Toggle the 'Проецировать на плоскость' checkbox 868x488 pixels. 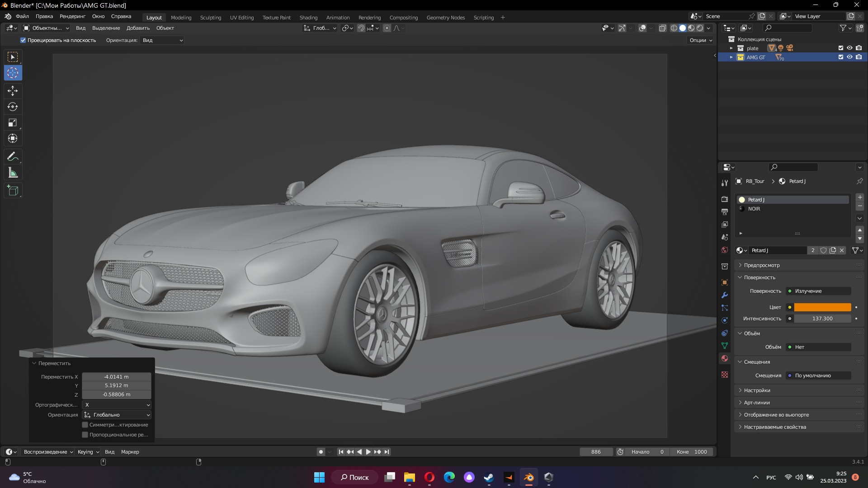tap(23, 40)
